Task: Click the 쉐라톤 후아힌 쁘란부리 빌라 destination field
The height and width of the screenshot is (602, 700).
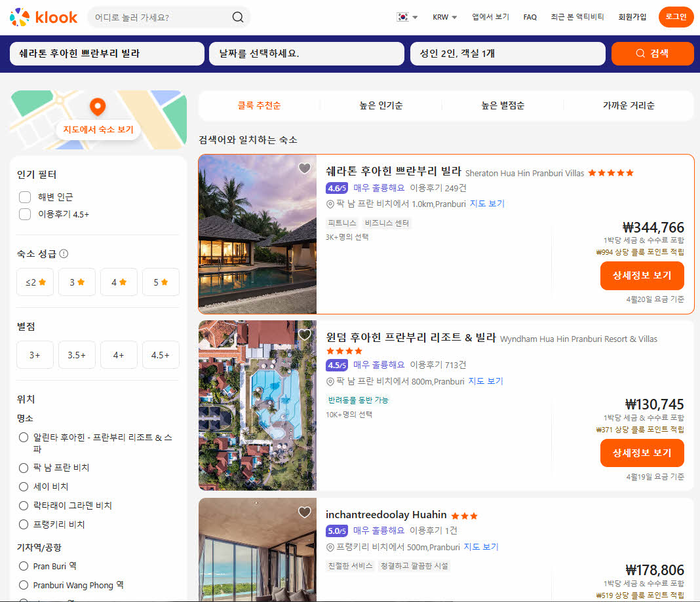Action: 107,54
